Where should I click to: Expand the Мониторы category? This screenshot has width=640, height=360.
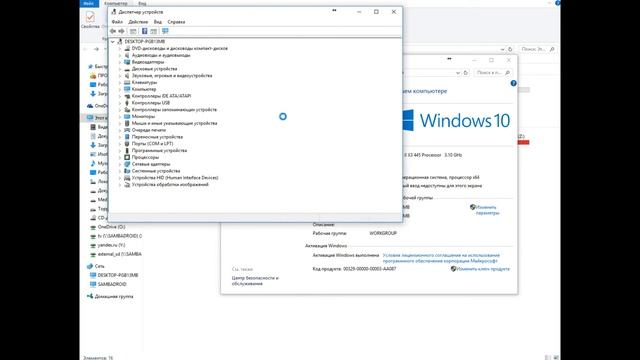point(120,116)
